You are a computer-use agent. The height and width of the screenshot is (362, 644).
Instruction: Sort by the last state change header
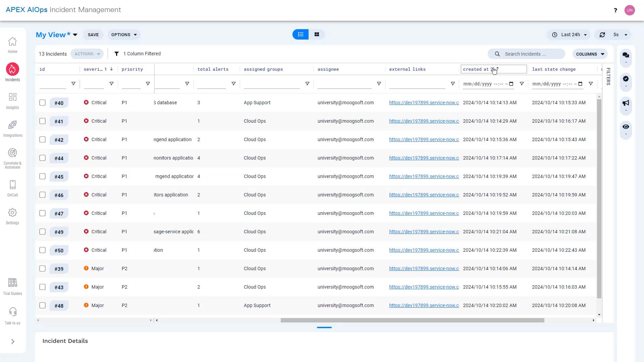tap(554, 69)
